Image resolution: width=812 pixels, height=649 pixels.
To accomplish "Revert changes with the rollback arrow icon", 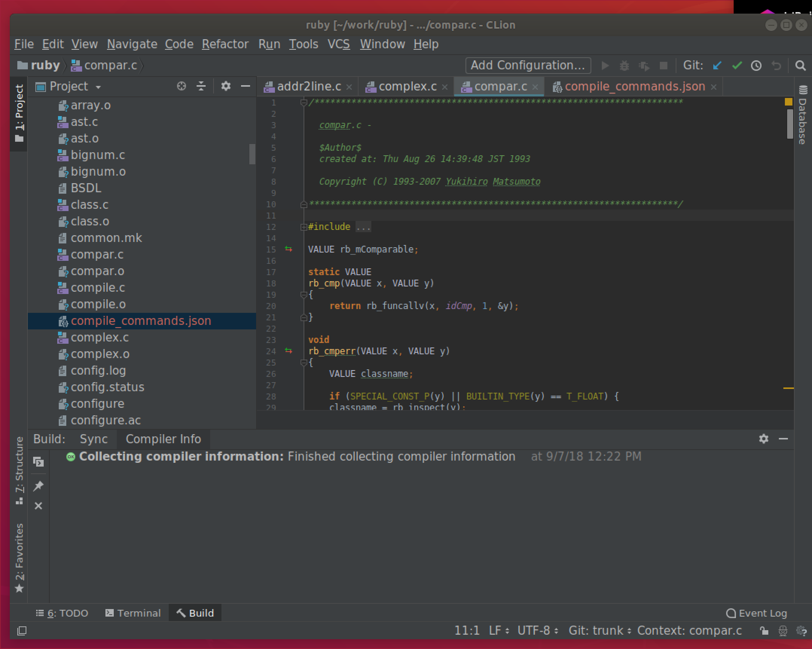I will (775, 65).
